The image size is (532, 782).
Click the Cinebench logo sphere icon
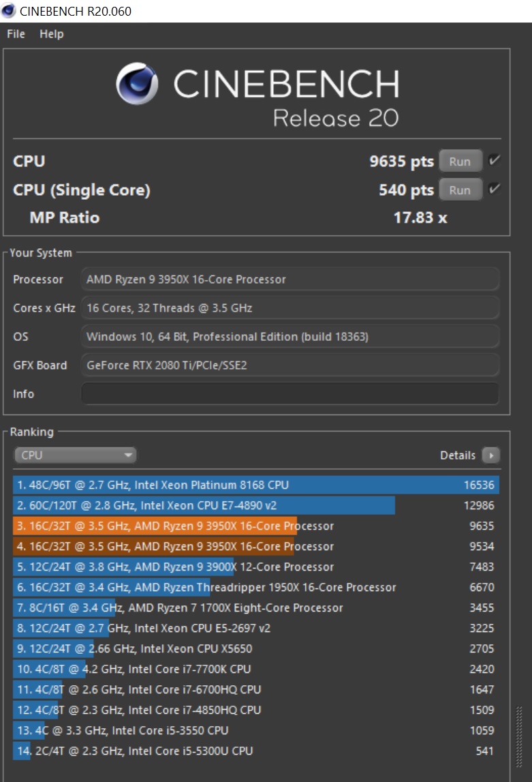click(x=137, y=83)
